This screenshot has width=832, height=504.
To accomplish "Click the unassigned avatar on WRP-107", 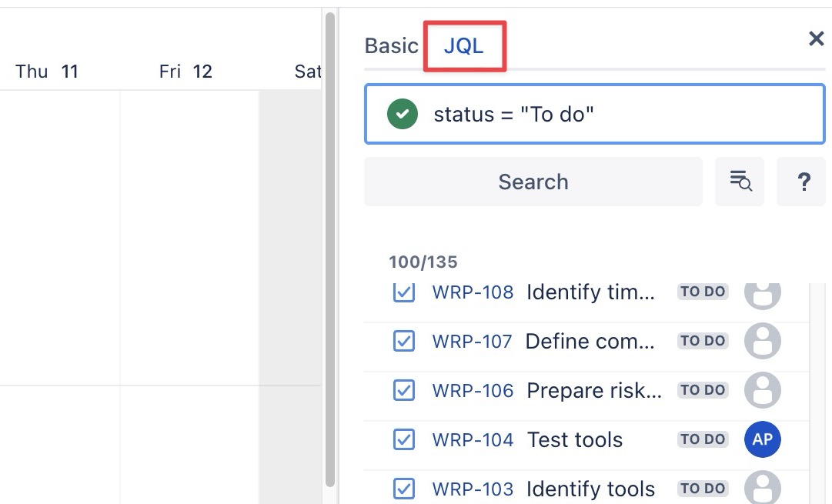I will tap(762, 341).
